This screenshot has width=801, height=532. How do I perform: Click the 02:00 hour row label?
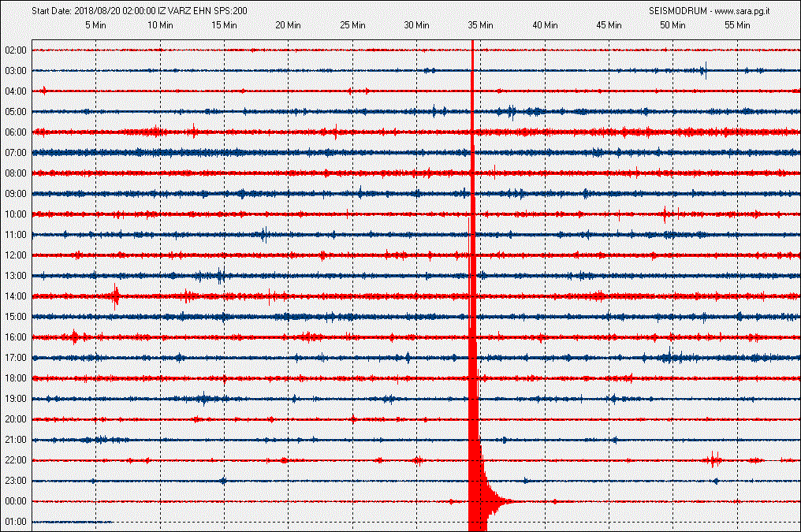click(x=16, y=50)
